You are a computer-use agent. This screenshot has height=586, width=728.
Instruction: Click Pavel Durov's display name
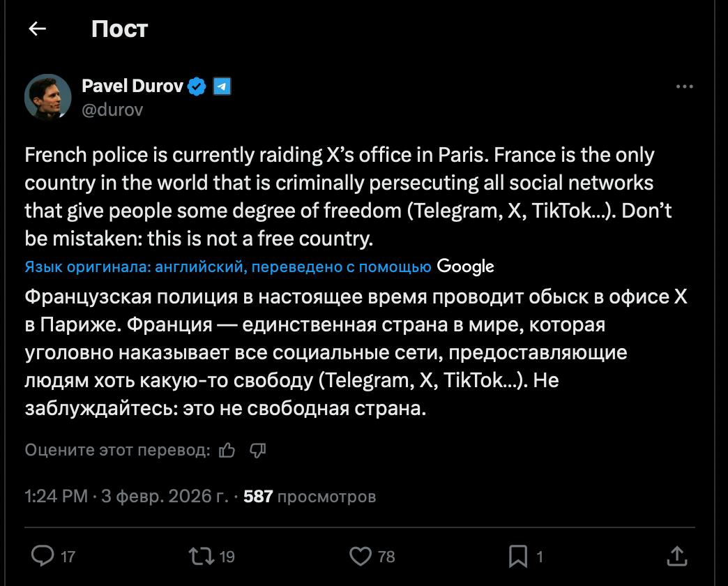pyautogui.click(x=134, y=87)
